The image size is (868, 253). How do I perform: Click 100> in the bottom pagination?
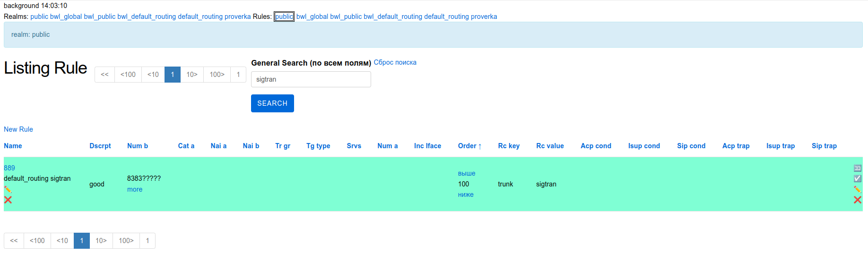pyautogui.click(x=126, y=241)
